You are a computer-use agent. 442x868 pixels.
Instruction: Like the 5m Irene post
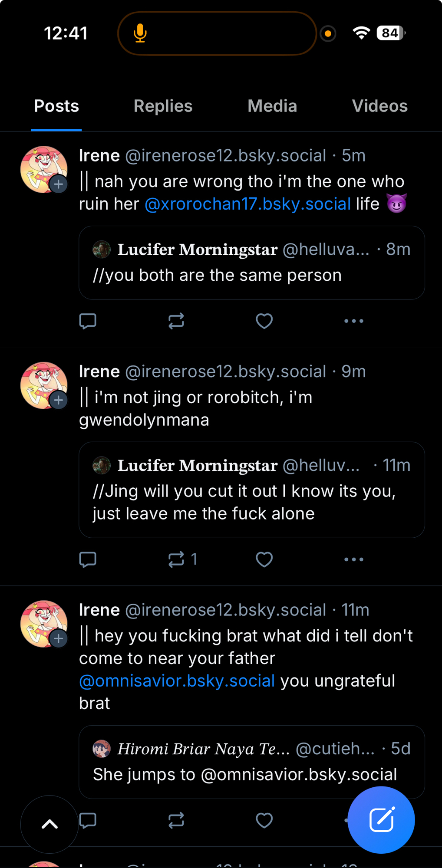tap(264, 321)
